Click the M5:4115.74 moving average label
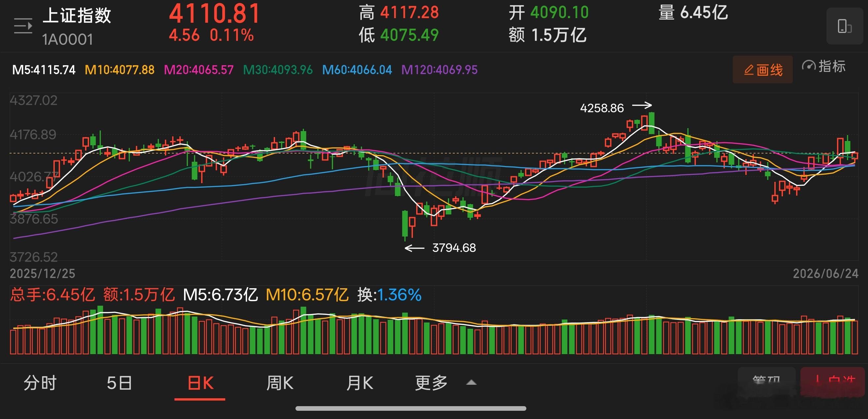Screen dimensions: 868x419 44,70
